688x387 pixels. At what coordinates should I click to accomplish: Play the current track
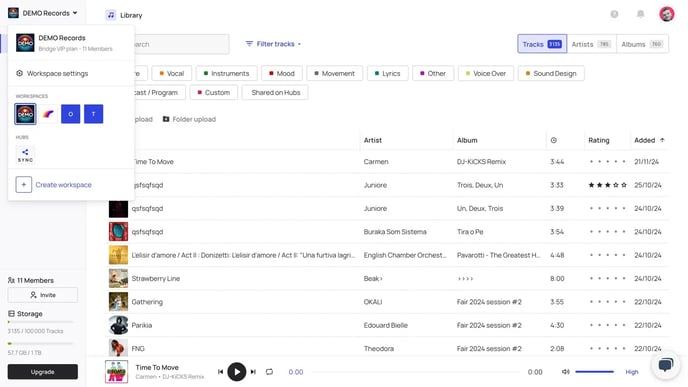236,372
